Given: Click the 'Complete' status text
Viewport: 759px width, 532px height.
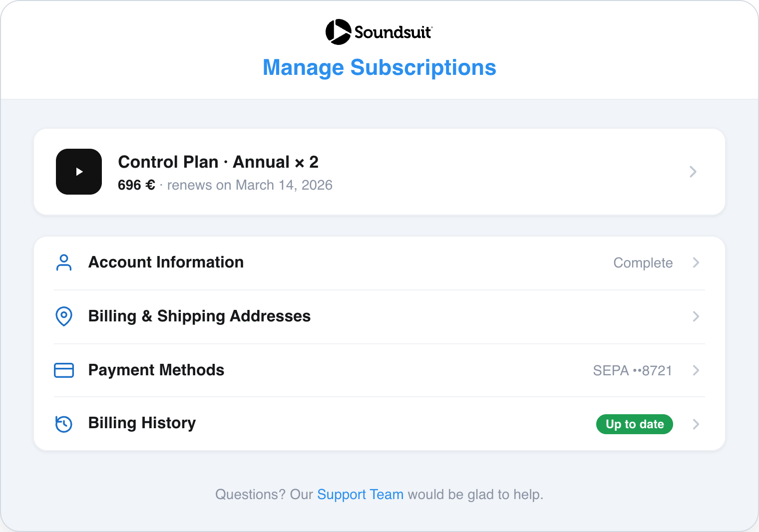Looking at the screenshot, I should click(643, 263).
